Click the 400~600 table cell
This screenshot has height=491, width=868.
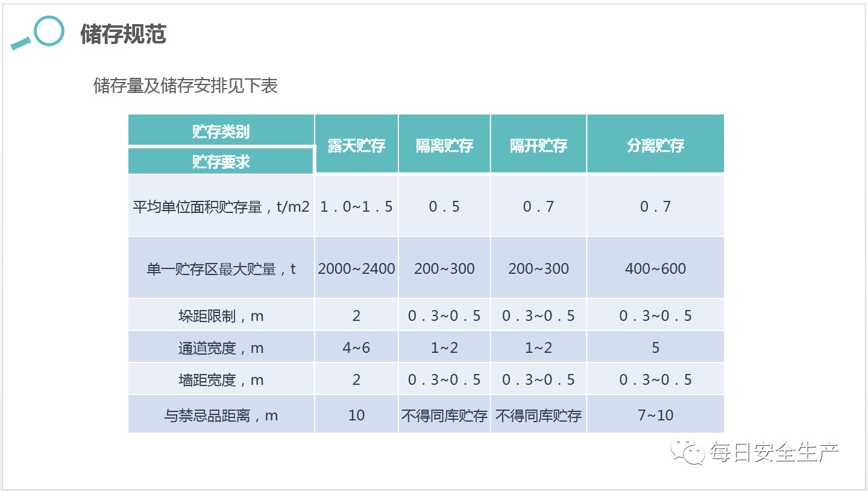[x=655, y=268]
